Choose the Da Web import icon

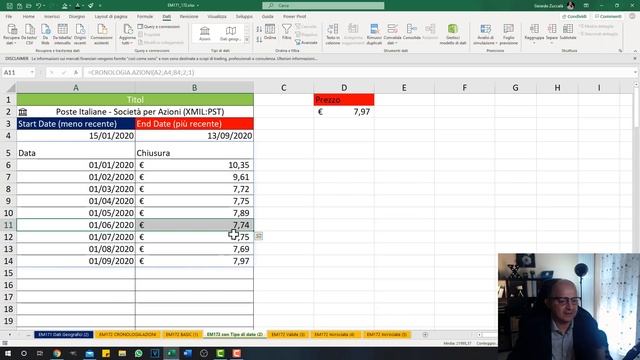[45, 34]
